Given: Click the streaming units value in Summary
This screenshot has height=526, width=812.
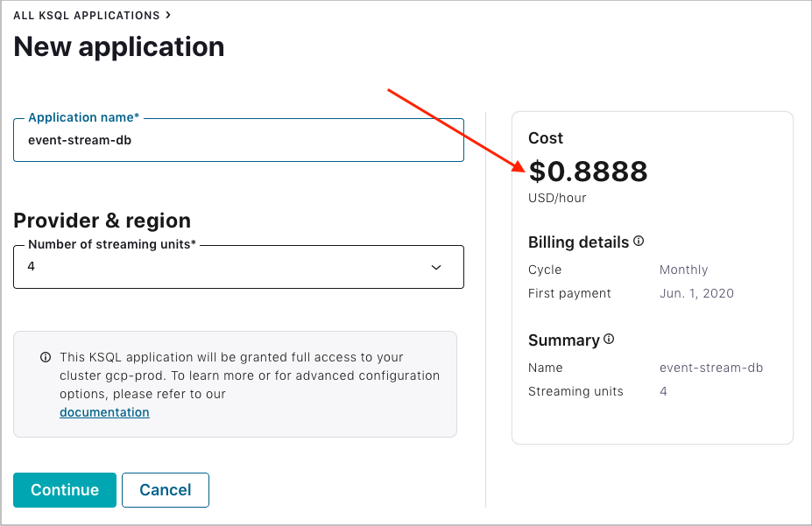Looking at the screenshot, I should pyautogui.click(x=663, y=391).
